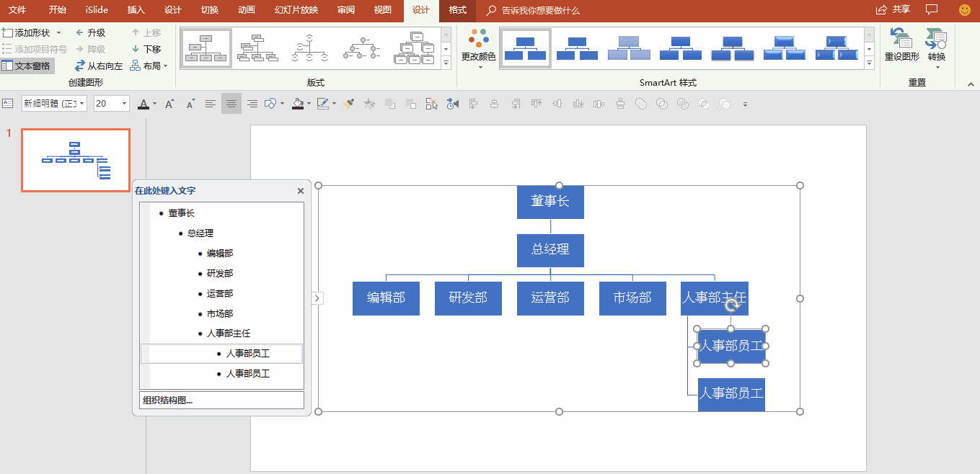
Task: Open Change Colors (更改颜色) menu
Action: 479,50
